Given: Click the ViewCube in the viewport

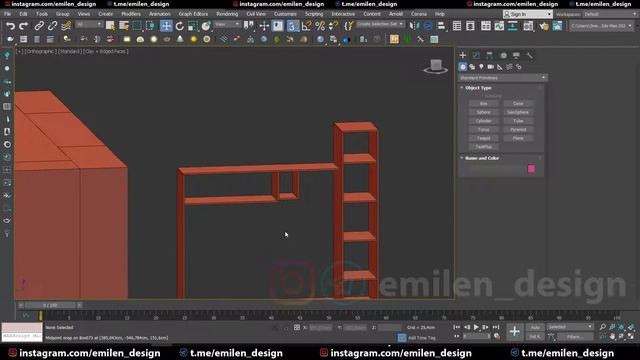Looking at the screenshot, I should click(x=436, y=66).
